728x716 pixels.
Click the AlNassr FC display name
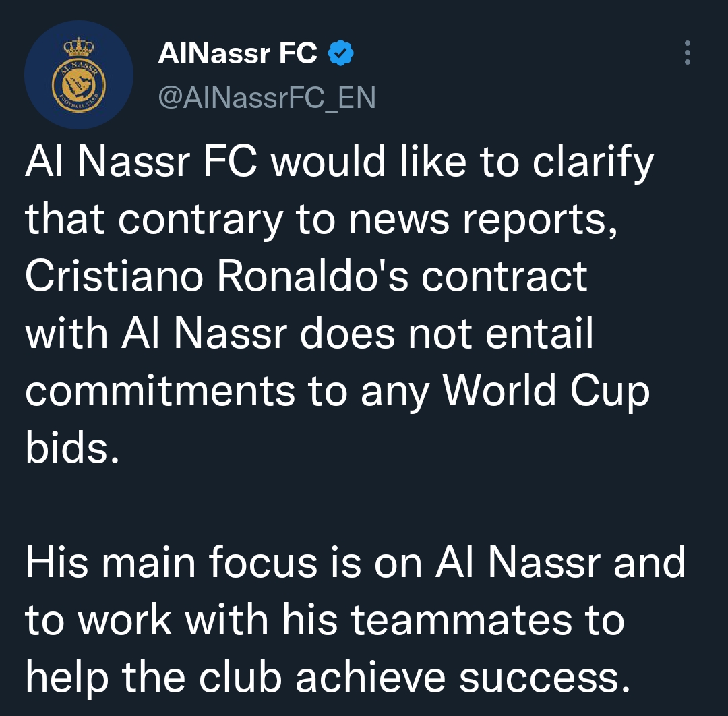point(237,53)
